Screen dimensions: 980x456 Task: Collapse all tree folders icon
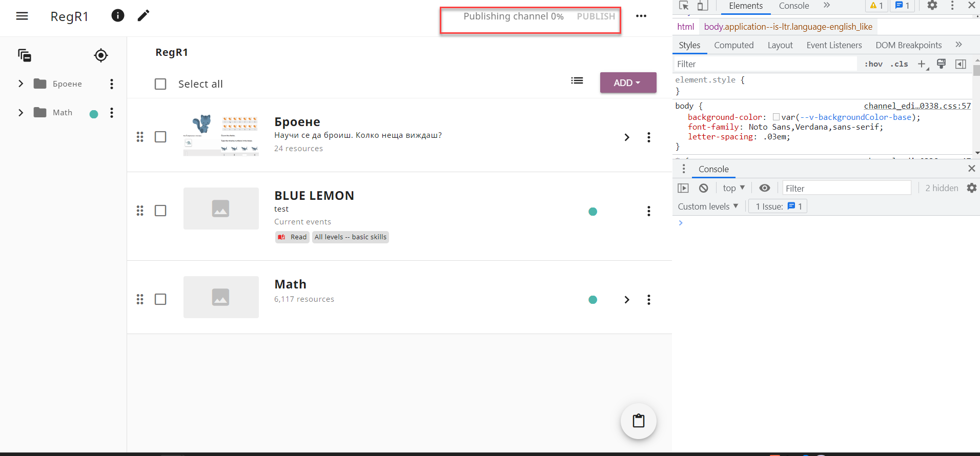[x=25, y=55]
